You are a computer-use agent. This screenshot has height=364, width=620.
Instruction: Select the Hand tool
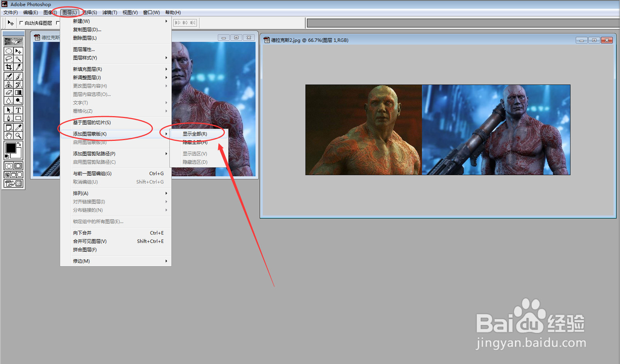[9, 136]
